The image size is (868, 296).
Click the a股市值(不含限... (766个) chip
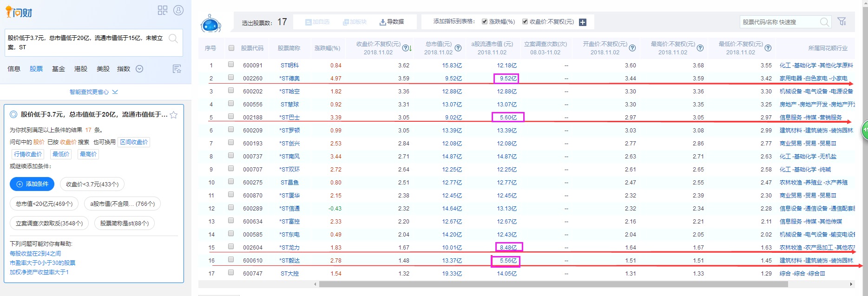122,204
